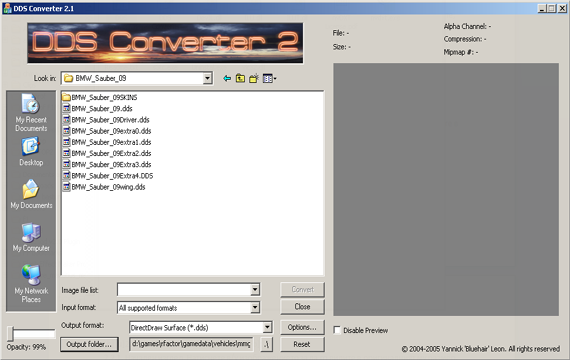
Task: Open My Documents shortcut
Action: coord(31,195)
